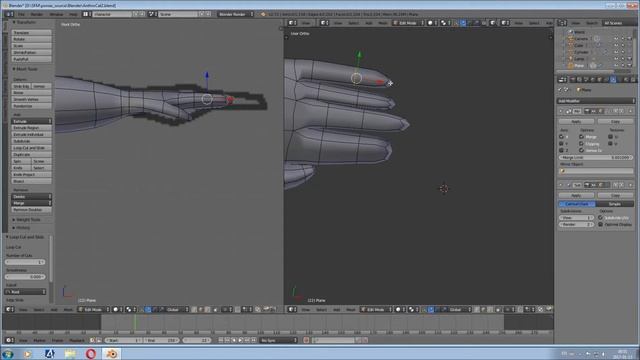This screenshot has height=360, width=640.
Task: Click the Mirror Object field's object icon
Action: click(563, 171)
